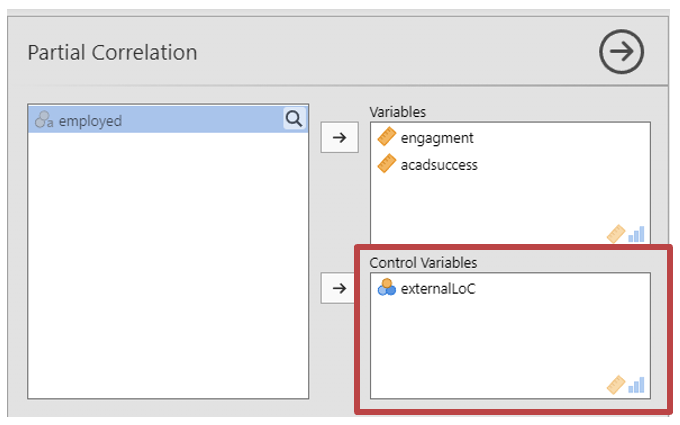
Task: Click the nominal circles icon beside externalLoC
Action: (387, 289)
